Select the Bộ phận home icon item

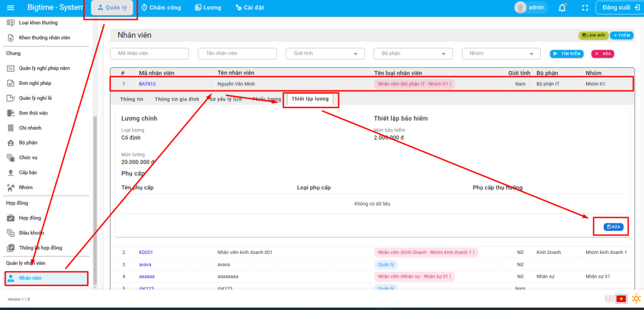tap(11, 143)
